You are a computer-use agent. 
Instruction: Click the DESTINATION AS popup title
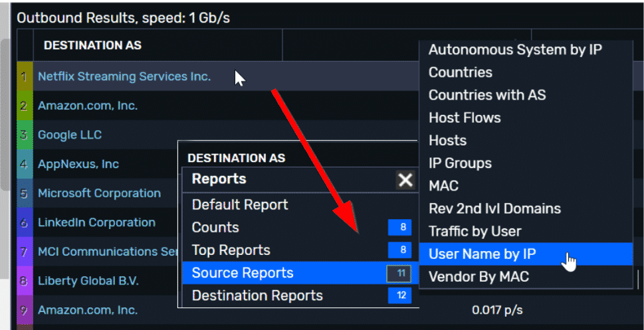pos(236,158)
